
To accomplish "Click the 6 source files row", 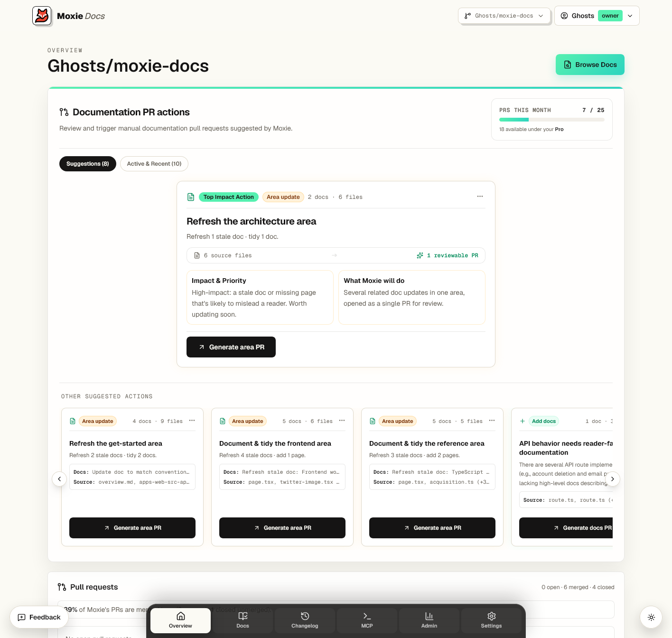I will point(336,255).
